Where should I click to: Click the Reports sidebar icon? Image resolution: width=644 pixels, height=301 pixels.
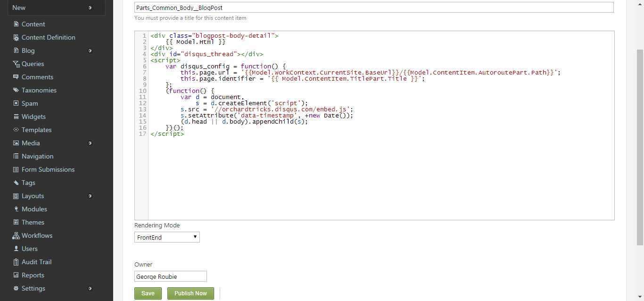pos(16,275)
